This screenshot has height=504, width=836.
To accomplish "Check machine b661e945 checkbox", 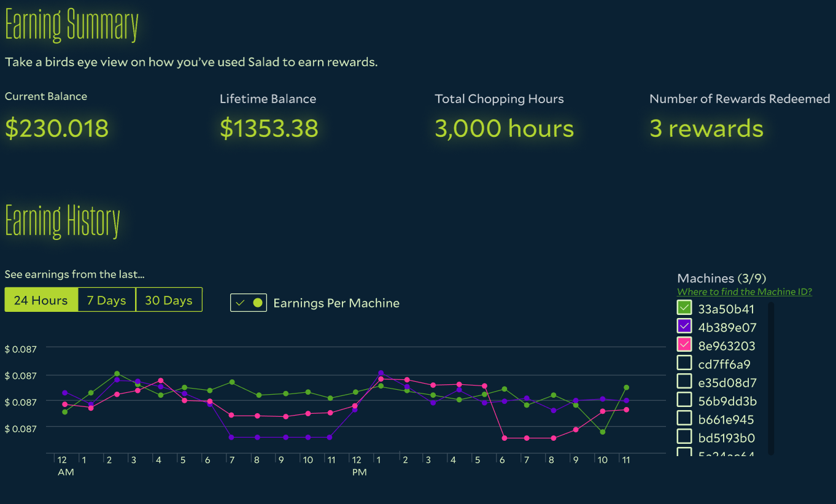I will (x=684, y=418).
